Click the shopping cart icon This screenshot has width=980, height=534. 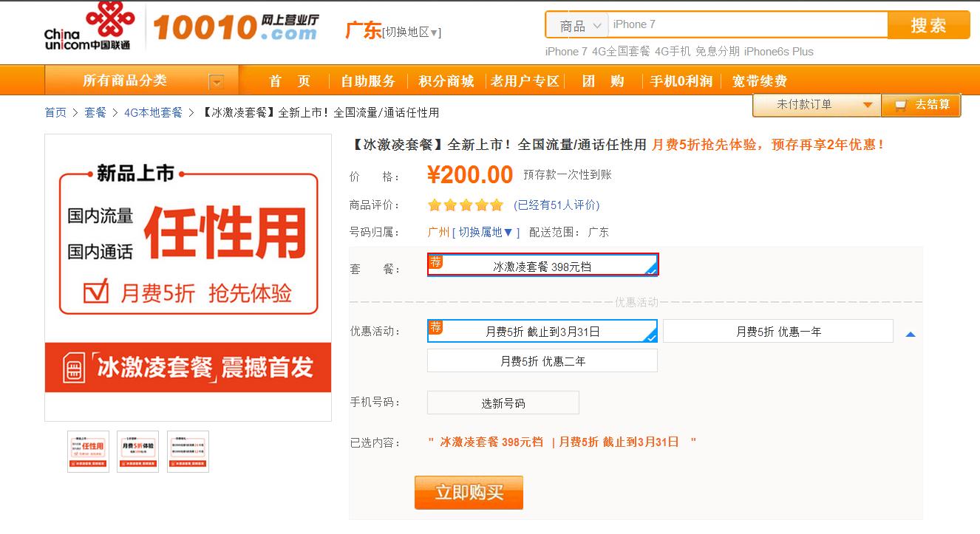click(900, 105)
